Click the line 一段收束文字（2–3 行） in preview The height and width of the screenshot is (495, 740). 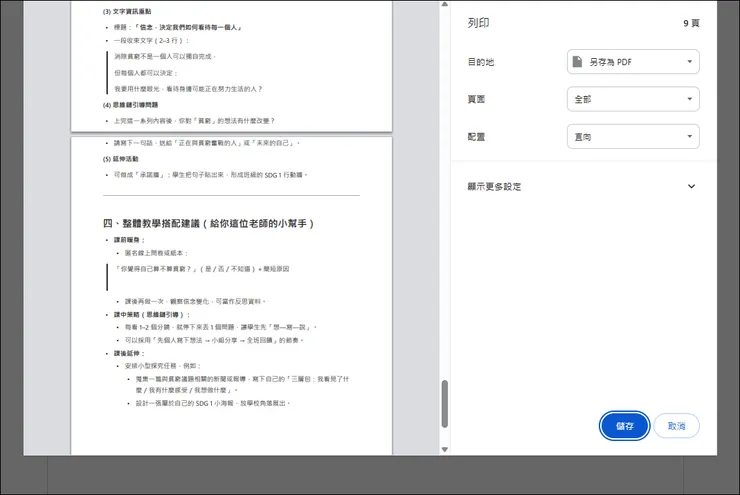click(x=151, y=41)
